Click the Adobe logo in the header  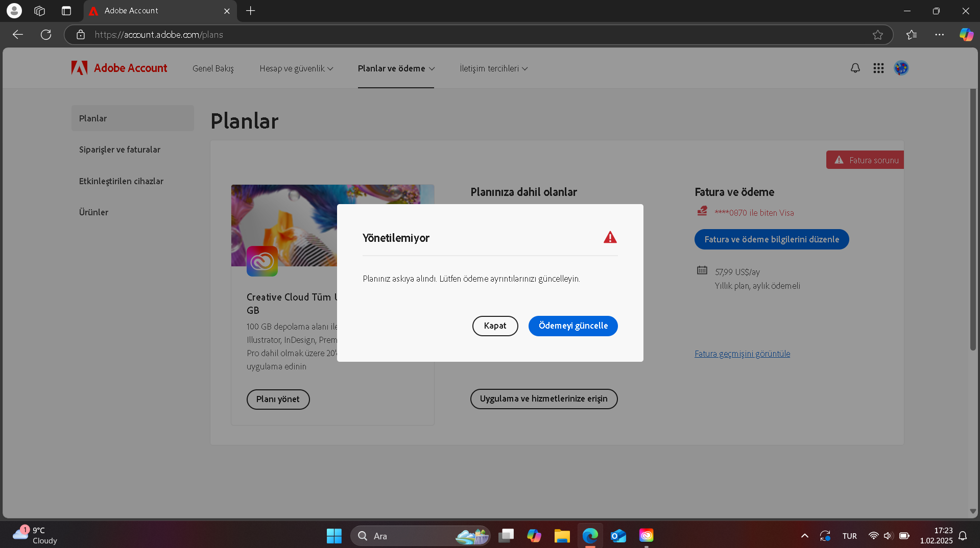click(x=79, y=68)
